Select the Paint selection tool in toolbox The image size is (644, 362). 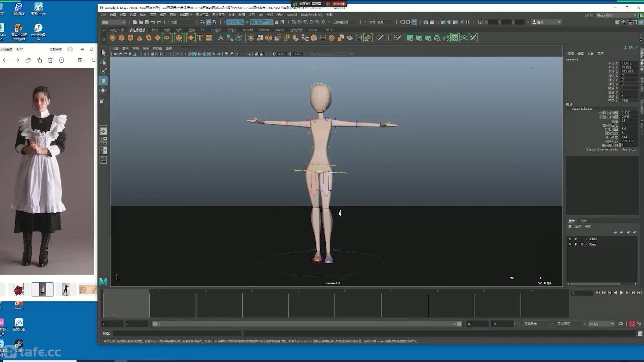[103, 71]
